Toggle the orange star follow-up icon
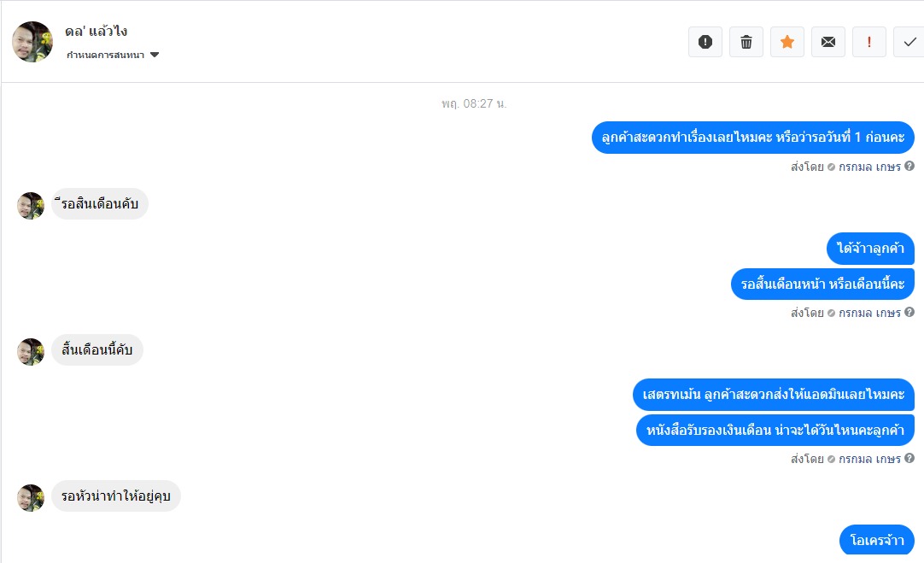Image resolution: width=924 pixels, height=563 pixels. tap(787, 42)
